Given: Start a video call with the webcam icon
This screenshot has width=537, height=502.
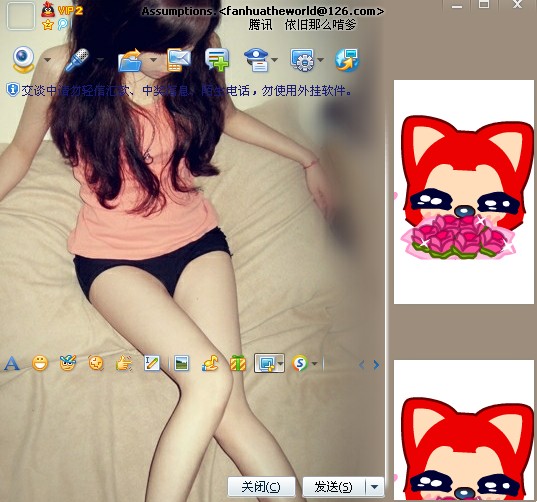Looking at the screenshot, I should pos(23,60).
